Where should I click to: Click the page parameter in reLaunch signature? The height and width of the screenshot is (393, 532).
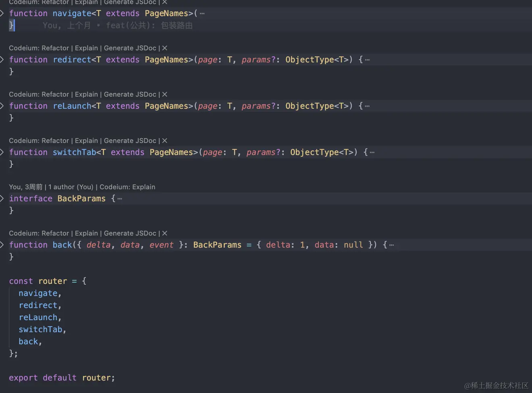click(208, 106)
